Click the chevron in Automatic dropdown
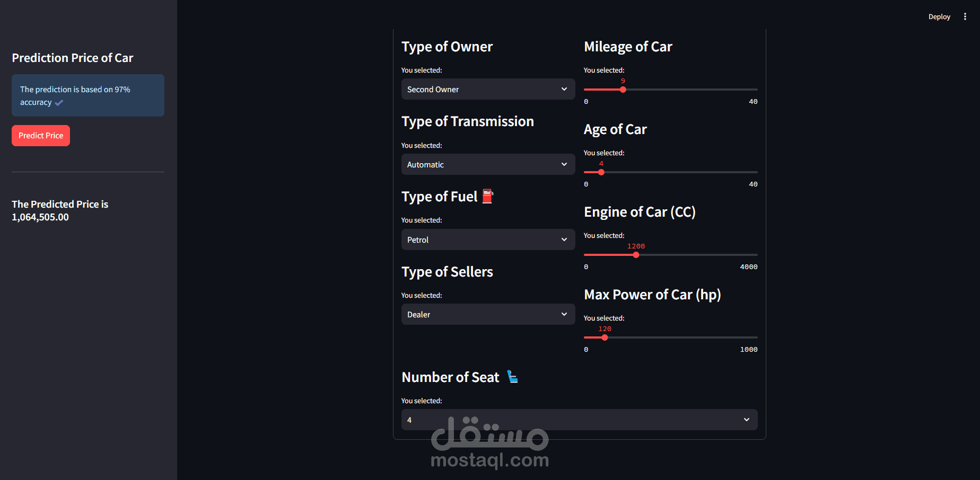This screenshot has height=480, width=980. tap(564, 164)
